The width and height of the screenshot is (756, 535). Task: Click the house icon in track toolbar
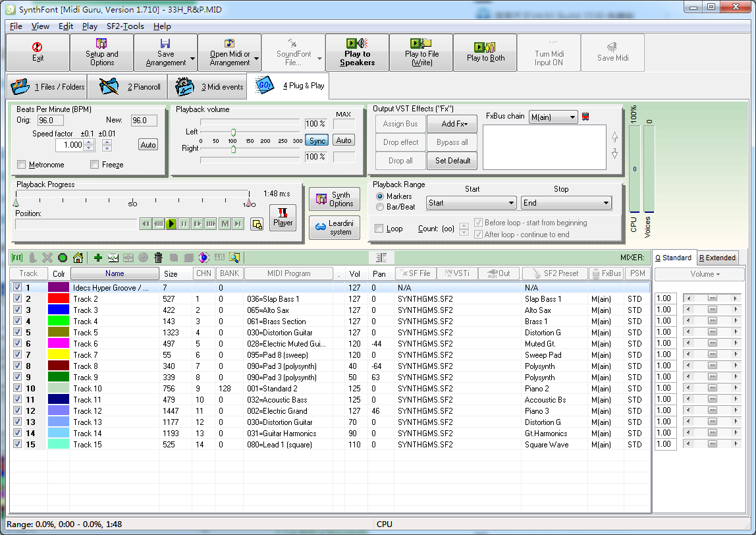click(x=78, y=258)
